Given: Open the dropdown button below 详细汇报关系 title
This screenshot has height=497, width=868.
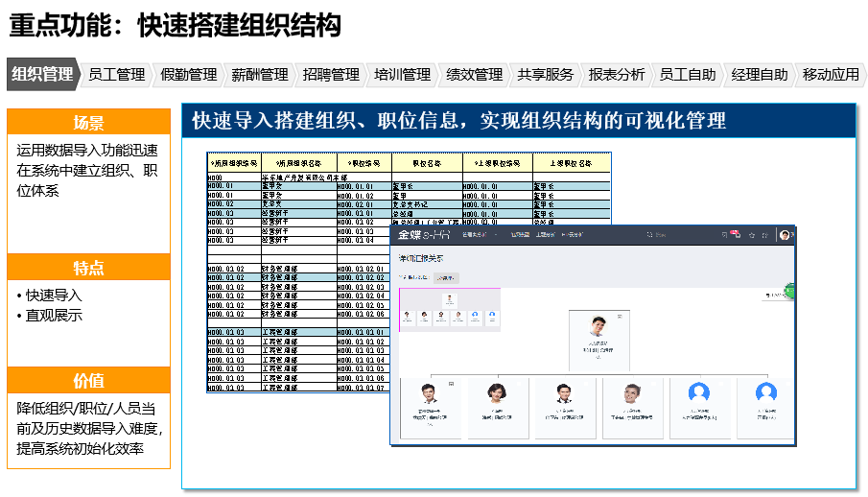Looking at the screenshot, I should pyautogui.click(x=446, y=277).
